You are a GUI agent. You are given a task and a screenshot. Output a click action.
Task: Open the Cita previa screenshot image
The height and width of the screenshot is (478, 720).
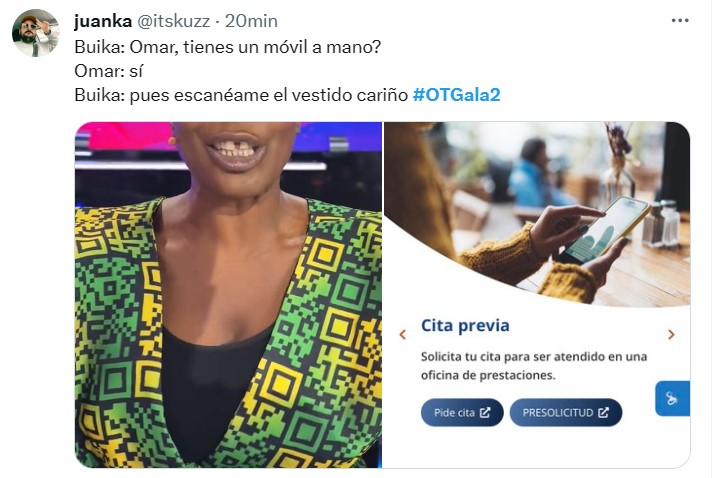coord(537,295)
